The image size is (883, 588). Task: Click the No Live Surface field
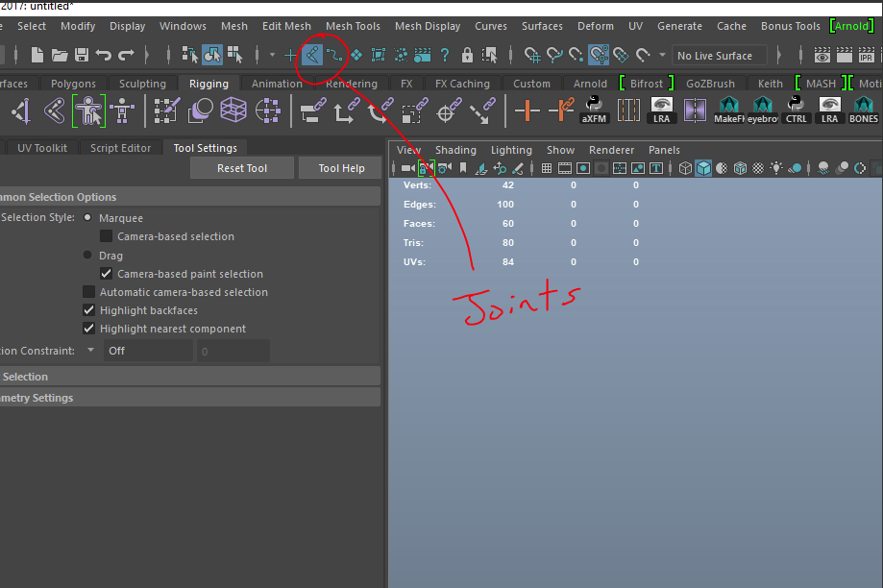coord(719,55)
